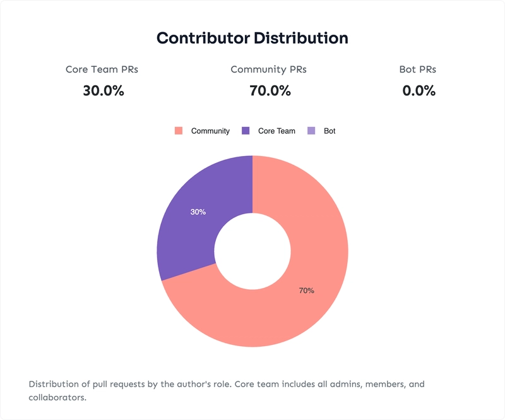Click the Bot legend color swatch
The image size is (505, 420).
click(311, 131)
